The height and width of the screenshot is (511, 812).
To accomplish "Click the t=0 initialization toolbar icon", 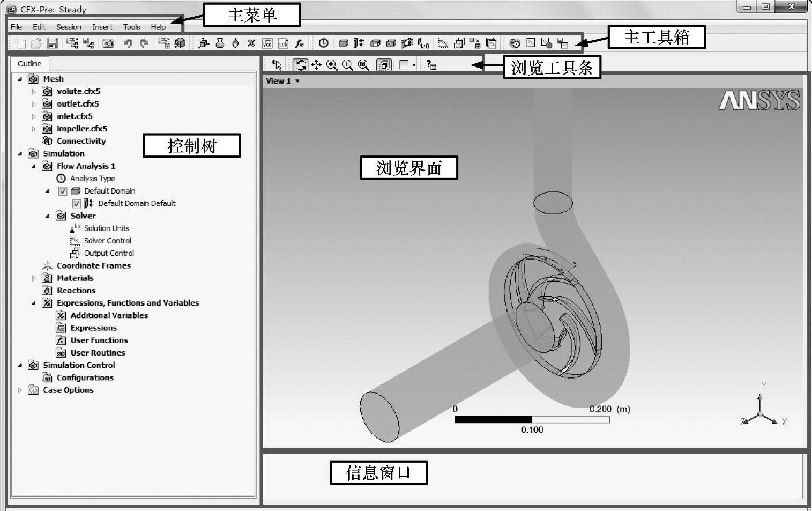I will 423,43.
